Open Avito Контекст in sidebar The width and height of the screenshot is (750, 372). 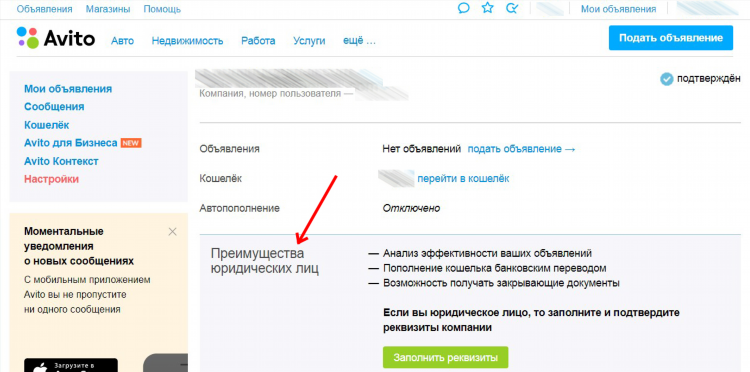pyautogui.click(x=61, y=161)
